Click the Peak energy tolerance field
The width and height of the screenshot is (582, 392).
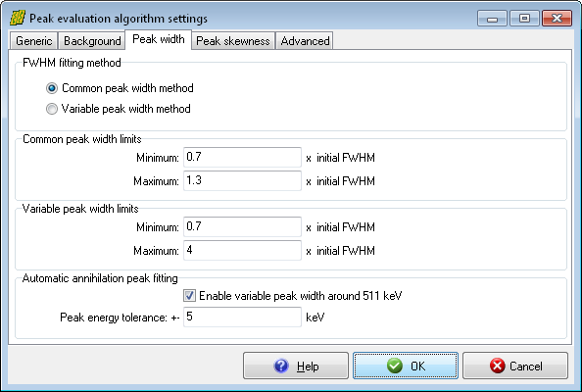pyautogui.click(x=242, y=317)
